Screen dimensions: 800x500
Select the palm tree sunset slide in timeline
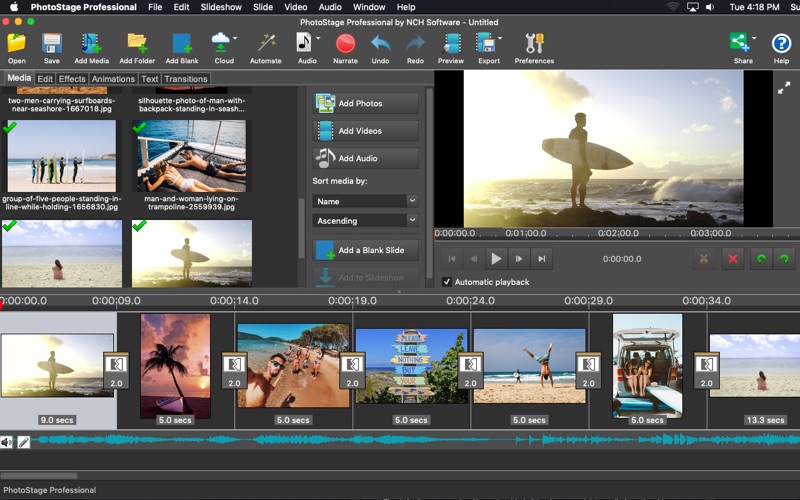[x=175, y=365]
